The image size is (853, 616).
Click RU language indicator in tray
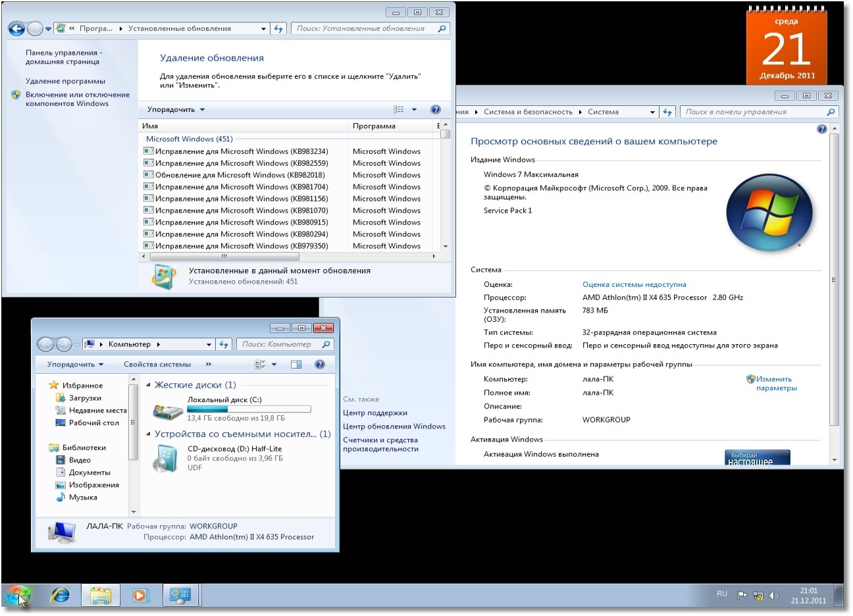(722, 594)
